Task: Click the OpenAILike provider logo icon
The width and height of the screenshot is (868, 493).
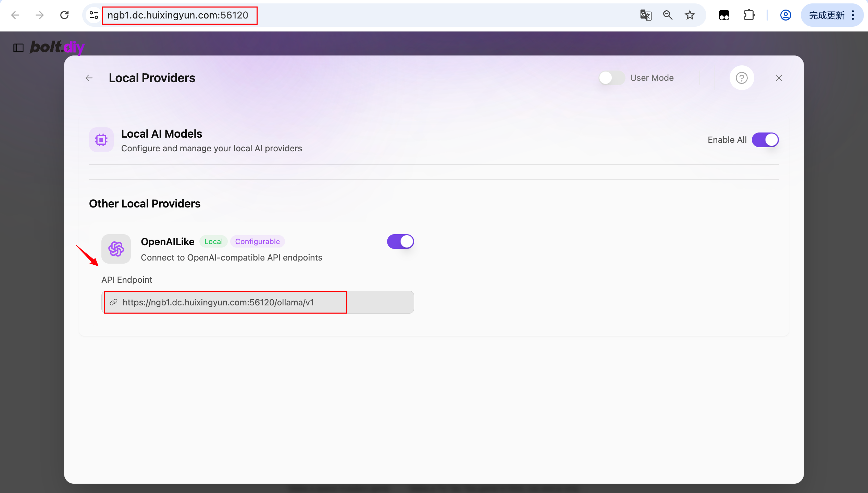Action: pos(116,249)
